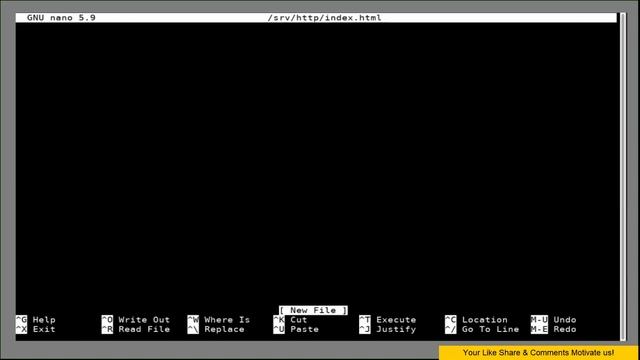This screenshot has width=640, height=360.
Task: Click the terminal's vertical scrollbar
Action: pyautogui.click(x=623, y=177)
